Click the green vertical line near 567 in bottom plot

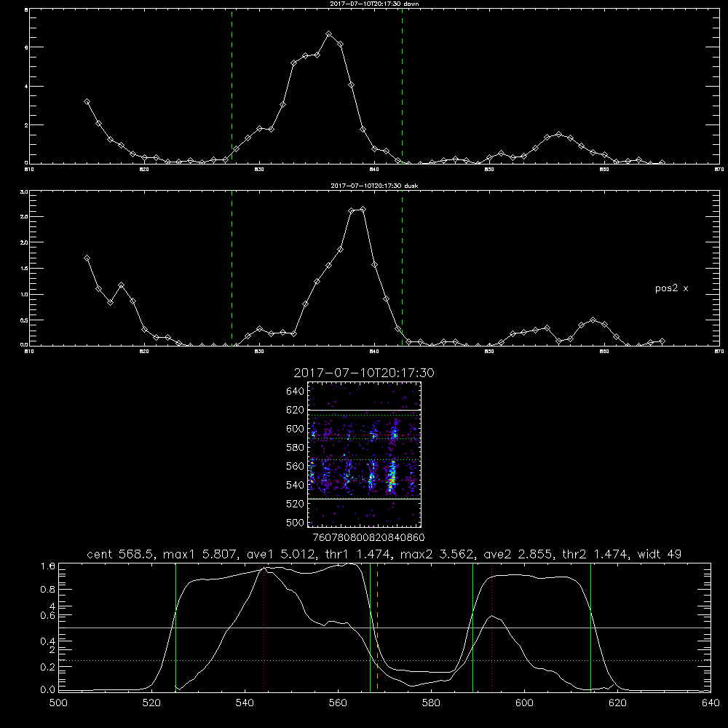(x=370, y=628)
